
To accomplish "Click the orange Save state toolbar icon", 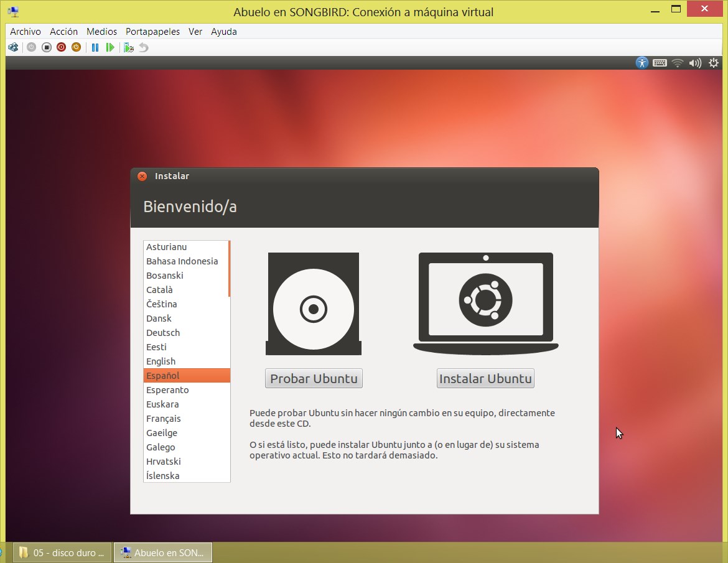I will [76, 47].
